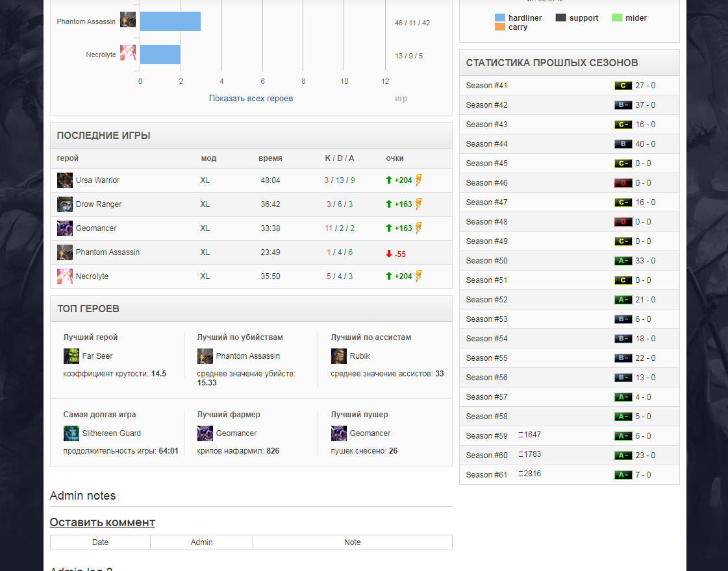
Task: Click the D rank badge for Season #46
Action: tap(623, 183)
